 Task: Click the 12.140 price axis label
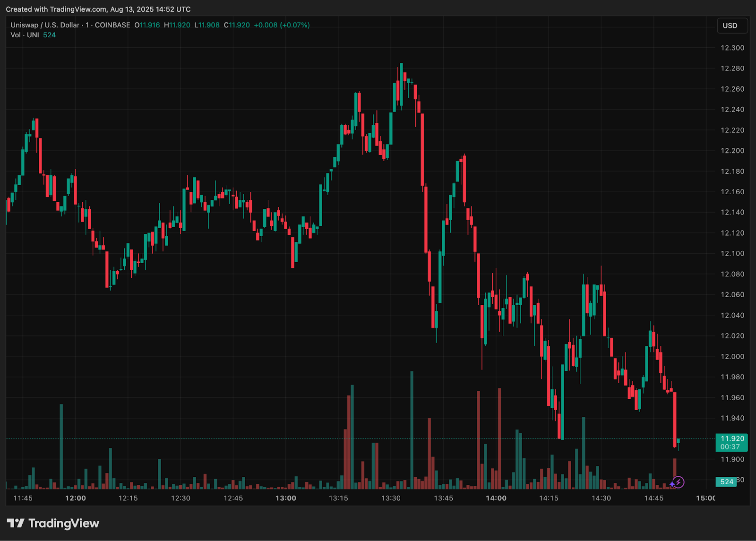[x=732, y=212]
